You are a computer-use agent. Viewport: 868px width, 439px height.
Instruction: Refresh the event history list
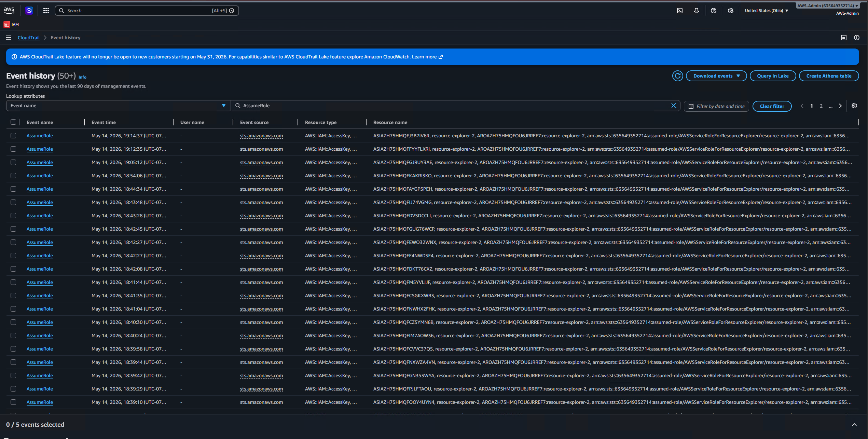(677, 76)
